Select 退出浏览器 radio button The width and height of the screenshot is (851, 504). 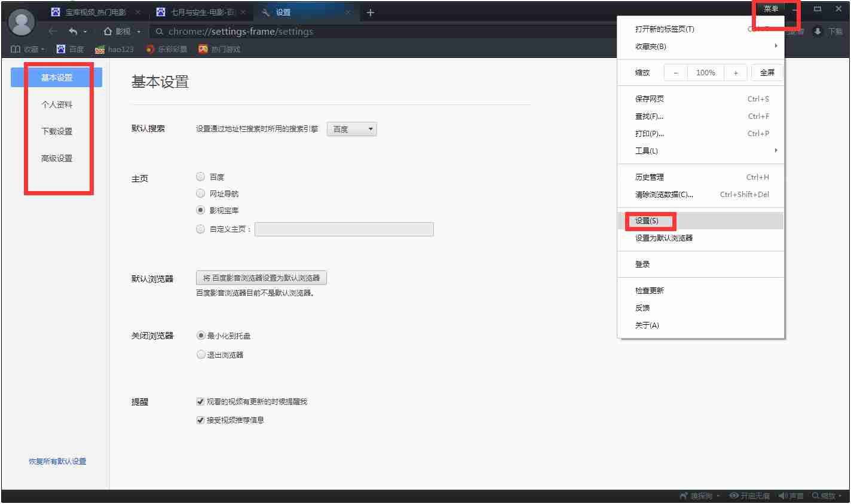(201, 355)
